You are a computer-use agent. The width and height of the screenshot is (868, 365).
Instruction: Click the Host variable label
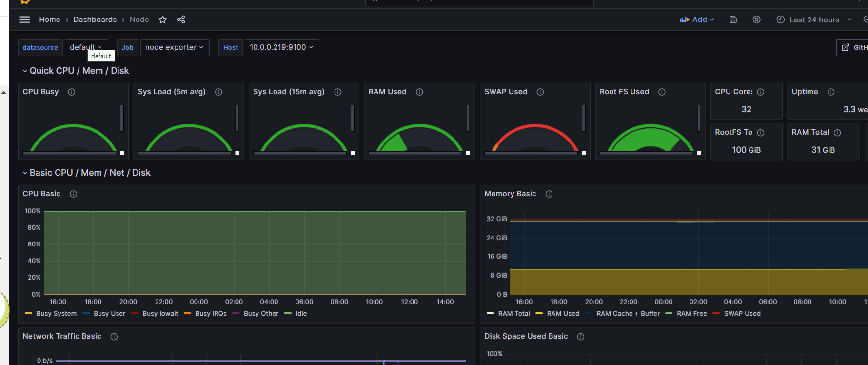click(x=231, y=47)
